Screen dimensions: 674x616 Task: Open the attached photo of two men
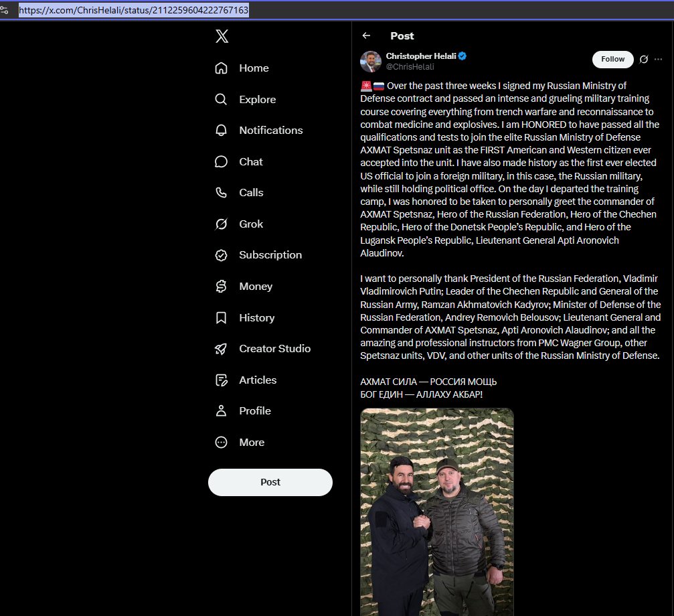pos(436,512)
